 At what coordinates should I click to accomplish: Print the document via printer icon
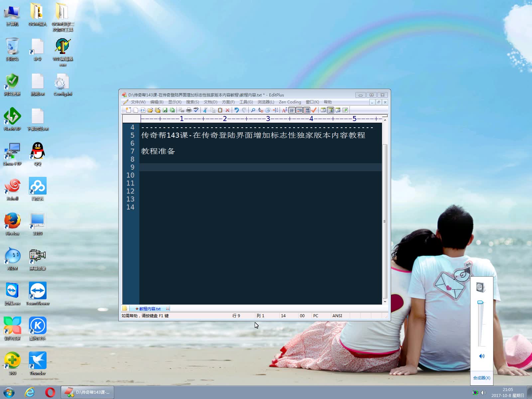(189, 110)
